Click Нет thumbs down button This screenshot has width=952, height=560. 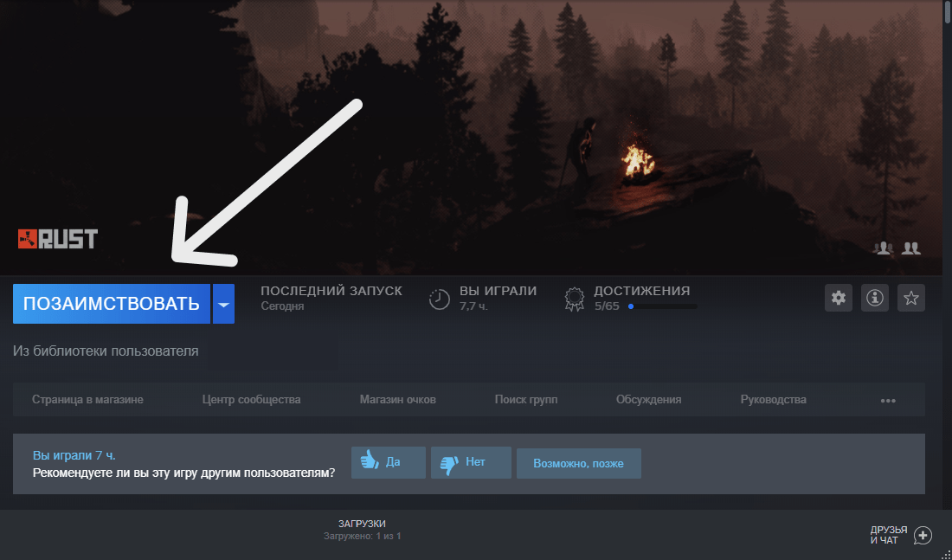471,463
